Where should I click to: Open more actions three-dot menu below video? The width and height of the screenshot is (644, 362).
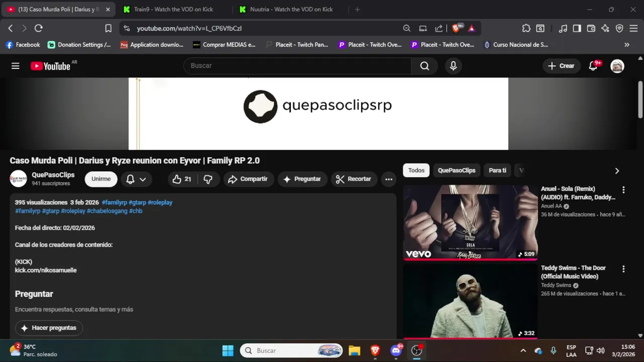[x=388, y=179]
